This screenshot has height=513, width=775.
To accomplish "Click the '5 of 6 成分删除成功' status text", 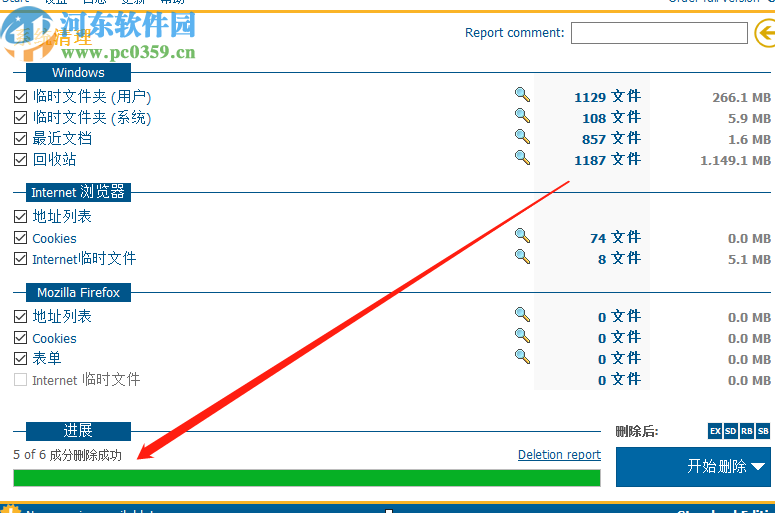I will 67,455.
